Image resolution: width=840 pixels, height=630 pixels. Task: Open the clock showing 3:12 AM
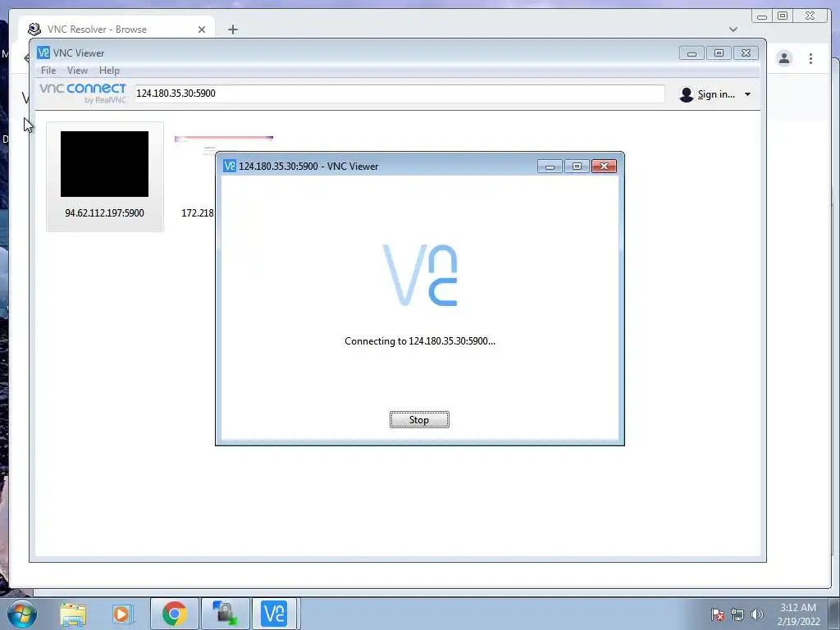click(798, 614)
